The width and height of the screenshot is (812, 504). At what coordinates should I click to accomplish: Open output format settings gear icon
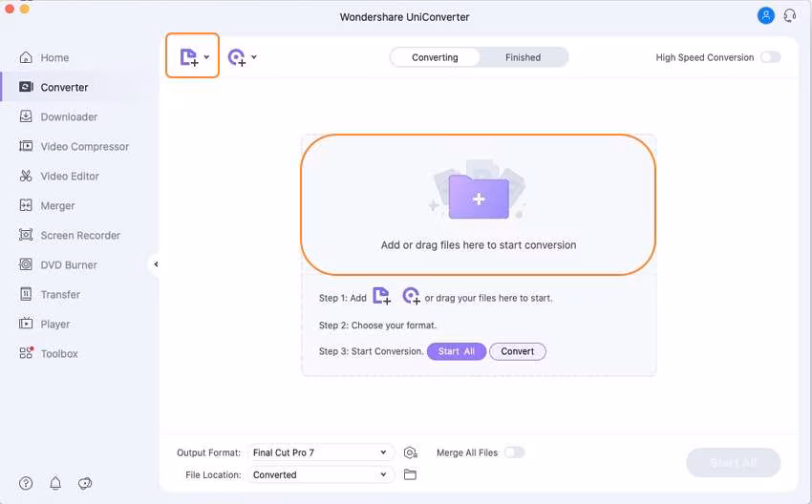pos(411,452)
